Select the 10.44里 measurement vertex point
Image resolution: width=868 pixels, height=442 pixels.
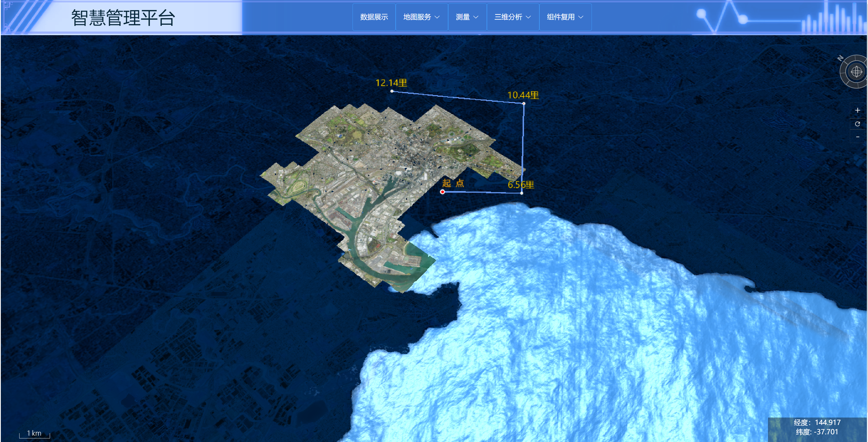(524, 104)
